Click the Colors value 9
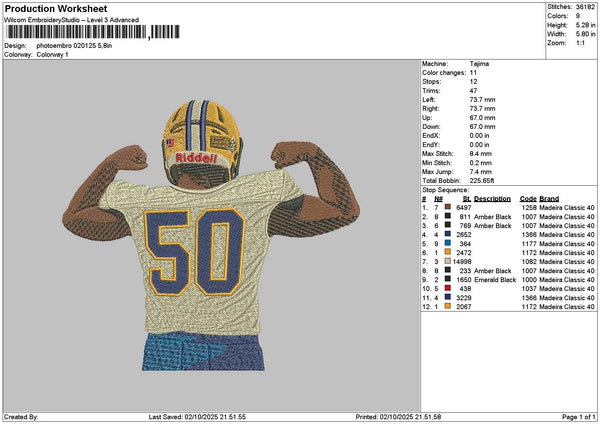This screenshot has width=600, height=424. tap(578, 16)
